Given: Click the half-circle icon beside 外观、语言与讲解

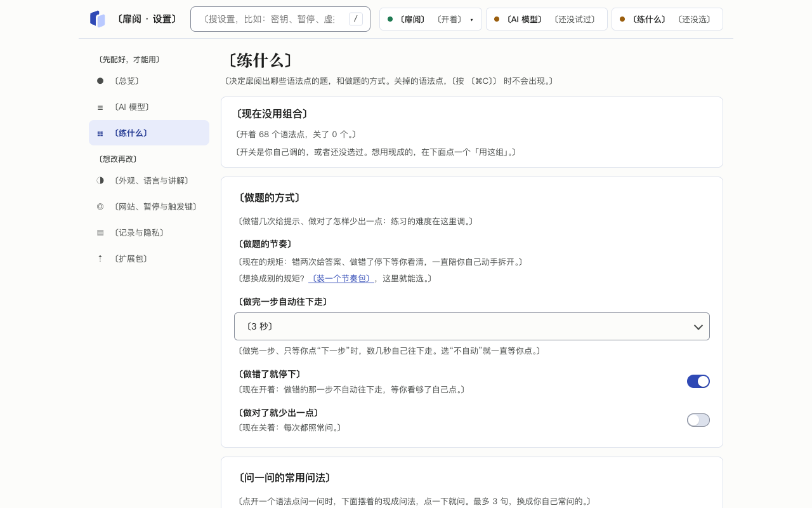Looking at the screenshot, I should point(100,180).
